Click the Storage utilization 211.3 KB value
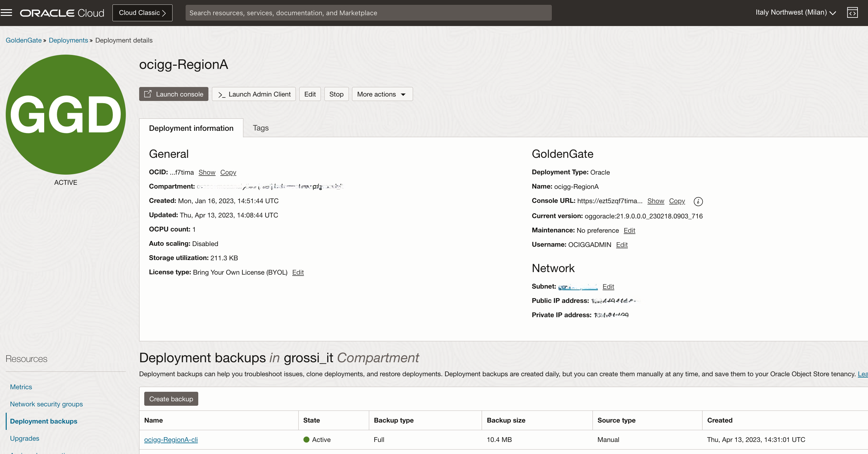868x454 pixels. [224, 258]
